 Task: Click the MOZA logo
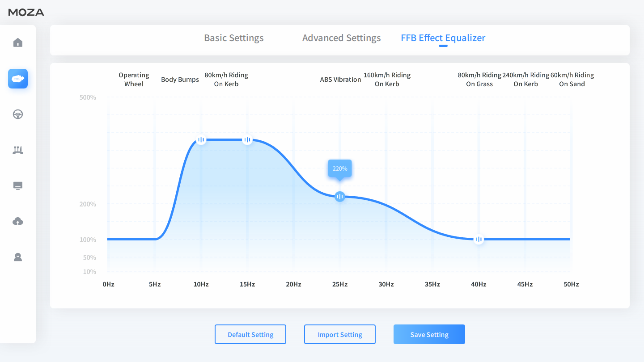click(x=26, y=13)
